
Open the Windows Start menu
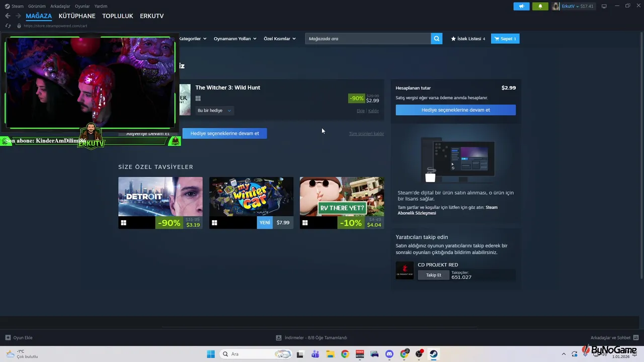(x=211, y=354)
